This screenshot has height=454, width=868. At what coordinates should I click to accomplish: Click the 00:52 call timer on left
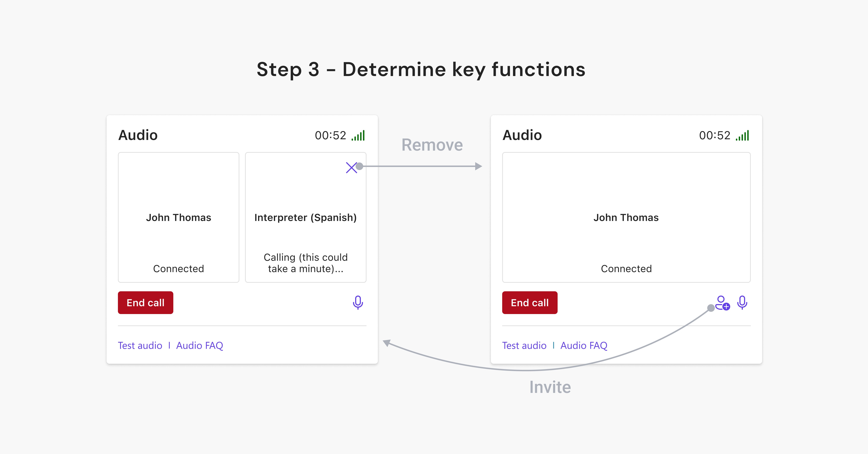330,136
